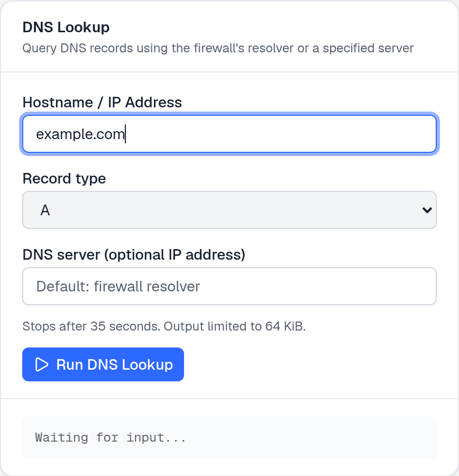Screen dimensions: 459x476
Task: Click the Run DNS Lookup button
Action: click(x=103, y=364)
